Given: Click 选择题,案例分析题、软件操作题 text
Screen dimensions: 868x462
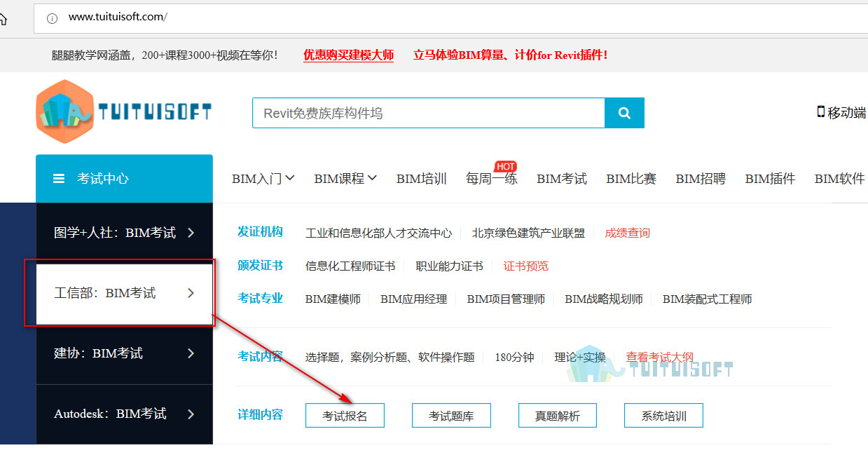Looking at the screenshot, I should [390, 357].
